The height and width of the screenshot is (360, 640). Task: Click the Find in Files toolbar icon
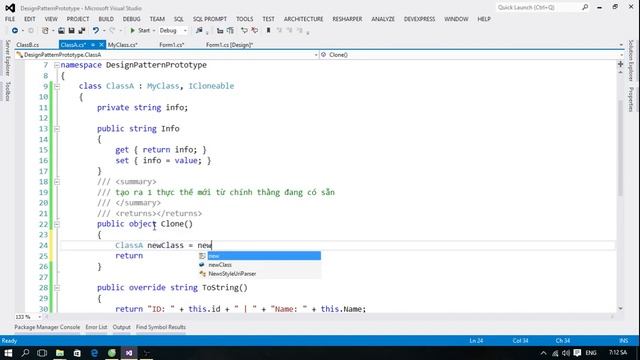pos(199,31)
